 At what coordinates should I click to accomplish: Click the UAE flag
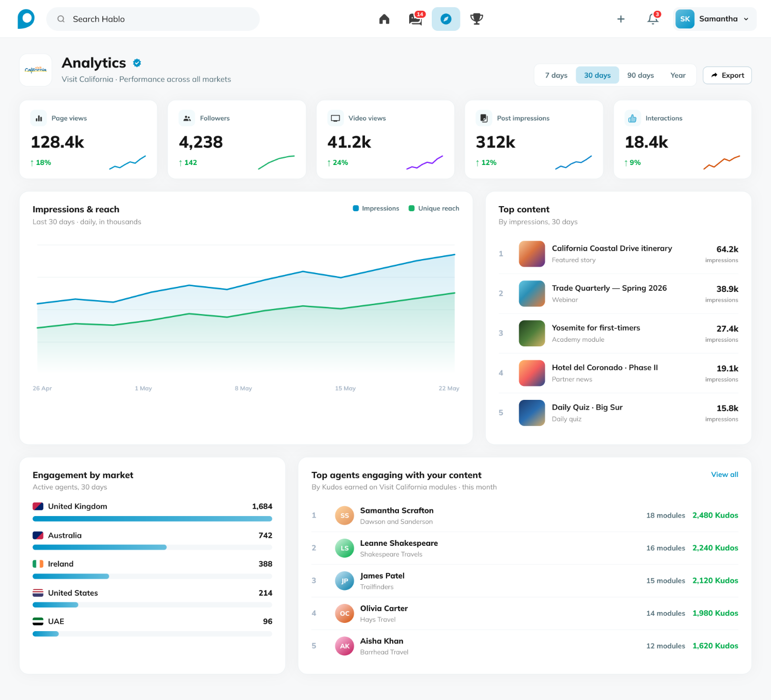click(x=38, y=621)
